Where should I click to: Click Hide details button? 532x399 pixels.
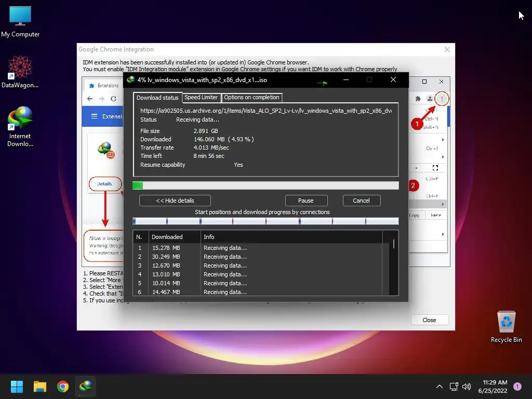click(175, 201)
